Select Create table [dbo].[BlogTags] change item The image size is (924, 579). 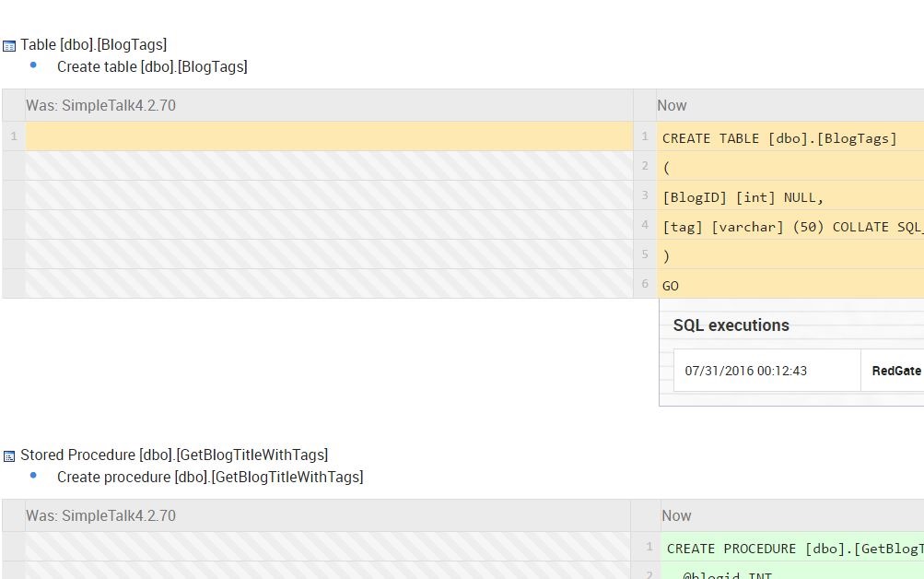[152, 66]
